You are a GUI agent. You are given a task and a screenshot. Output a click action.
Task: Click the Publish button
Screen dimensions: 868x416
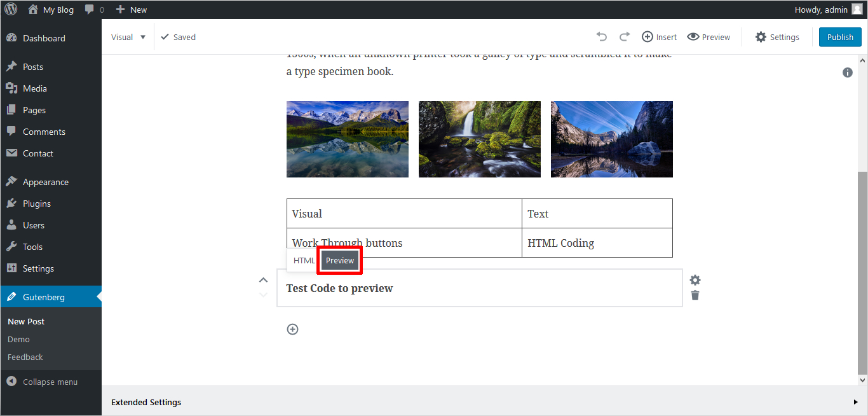pos(839,37)
